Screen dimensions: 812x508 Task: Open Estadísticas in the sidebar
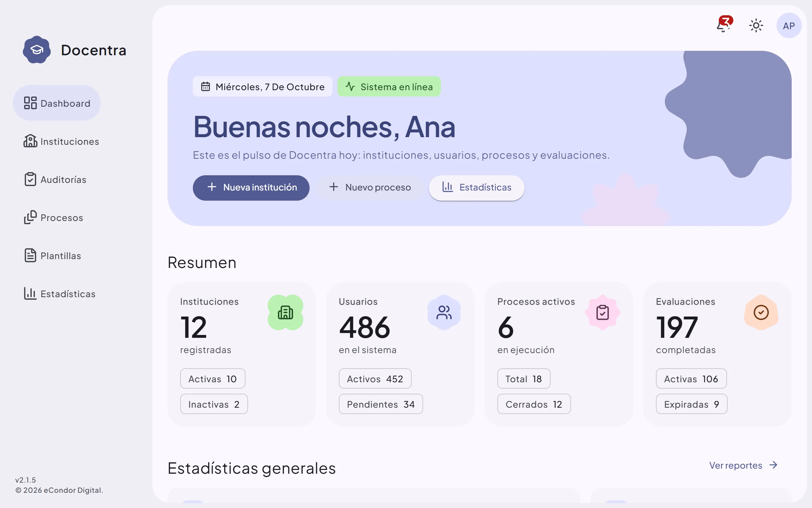[60, 294]
